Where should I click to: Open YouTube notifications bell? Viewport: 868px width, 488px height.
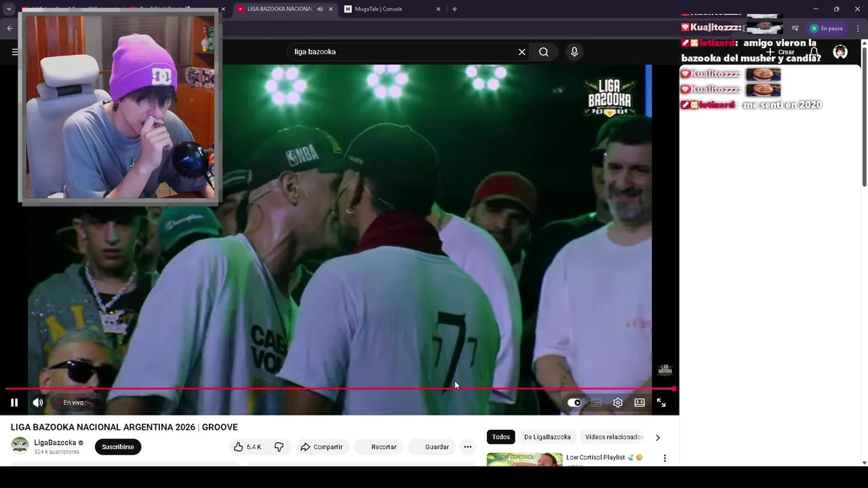coord(814,52)
